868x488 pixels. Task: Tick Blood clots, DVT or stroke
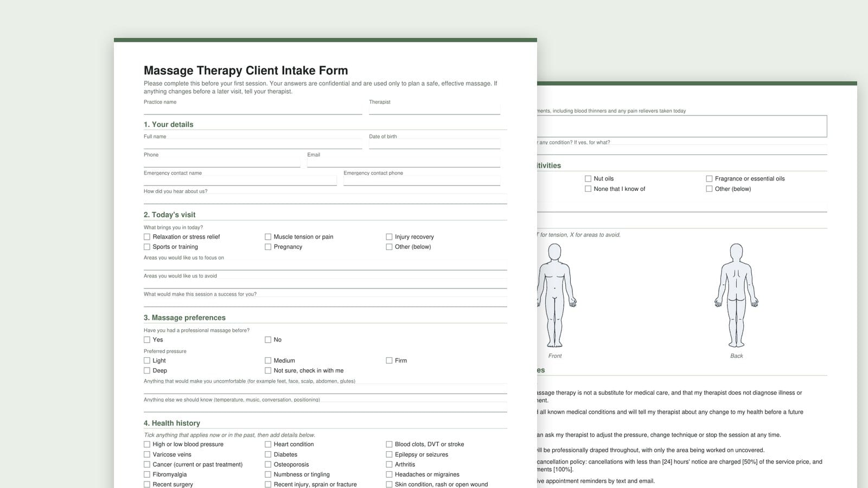click(x=389, y=444)
